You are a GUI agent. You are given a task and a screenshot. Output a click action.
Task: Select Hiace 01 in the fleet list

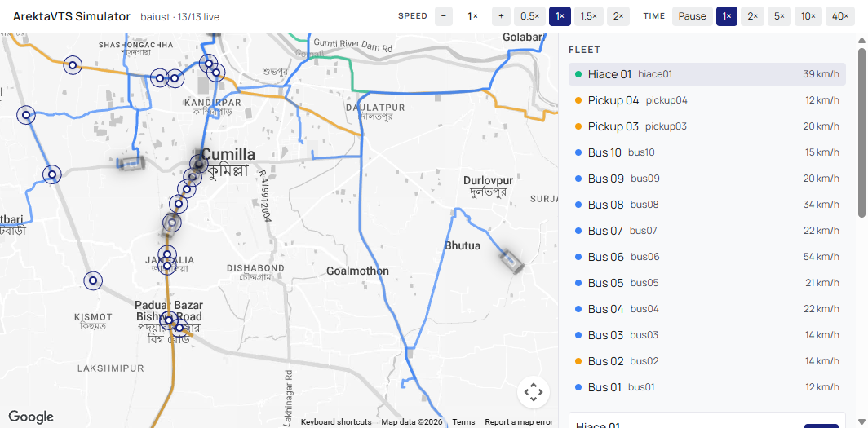pos(707,74)
